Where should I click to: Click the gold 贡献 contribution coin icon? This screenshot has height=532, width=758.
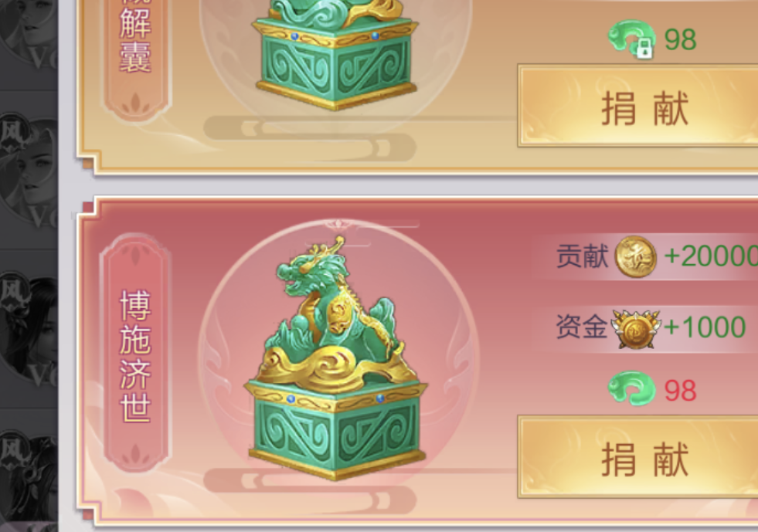point(635,256)
